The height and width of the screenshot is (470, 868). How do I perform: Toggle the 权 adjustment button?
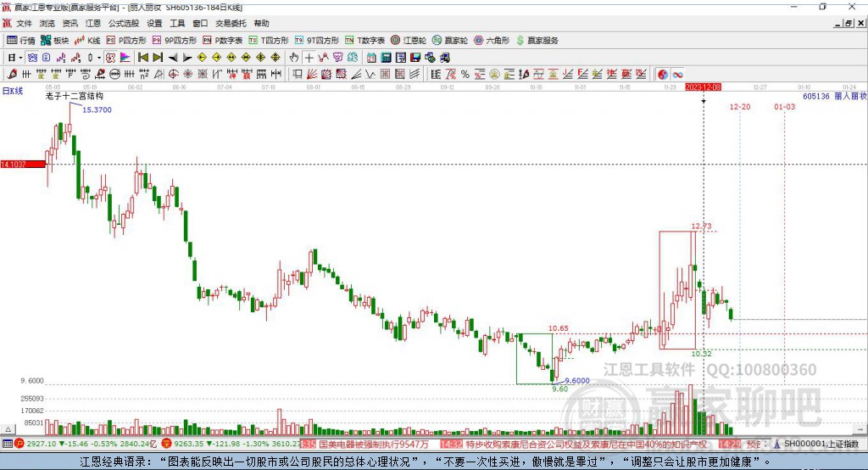click(111, 58)
